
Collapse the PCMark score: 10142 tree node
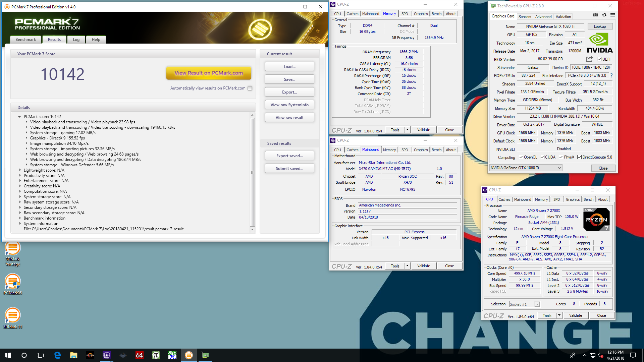click(x=19, y=117)
